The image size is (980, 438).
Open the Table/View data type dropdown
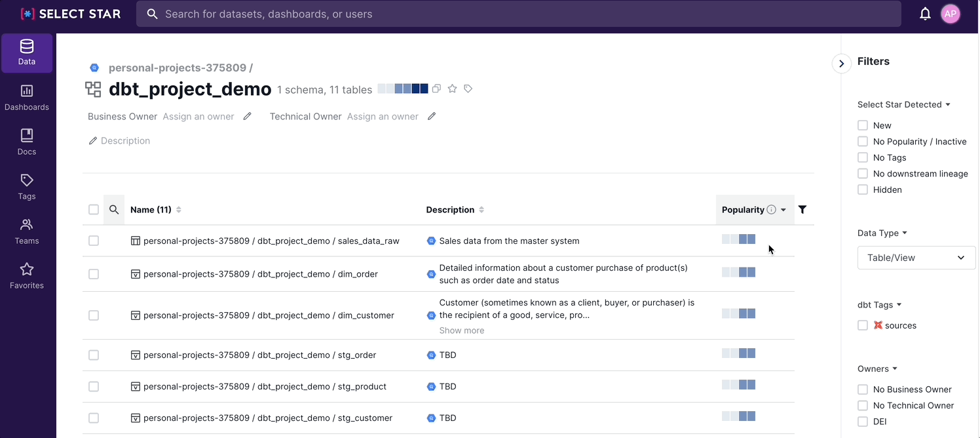(916, 258)
